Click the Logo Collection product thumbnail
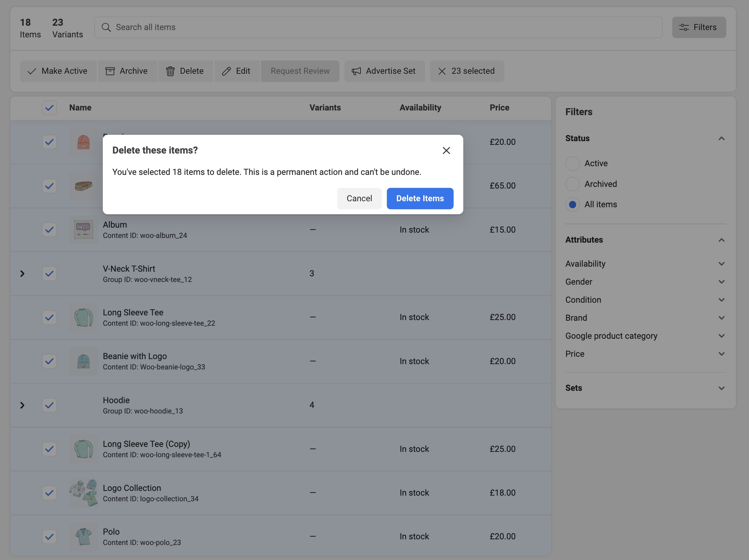 point(83,493)
